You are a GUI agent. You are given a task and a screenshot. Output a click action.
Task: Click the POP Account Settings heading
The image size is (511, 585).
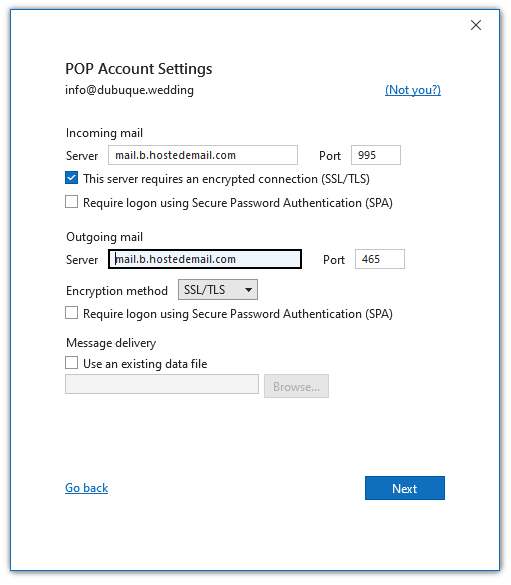(139, 69)
